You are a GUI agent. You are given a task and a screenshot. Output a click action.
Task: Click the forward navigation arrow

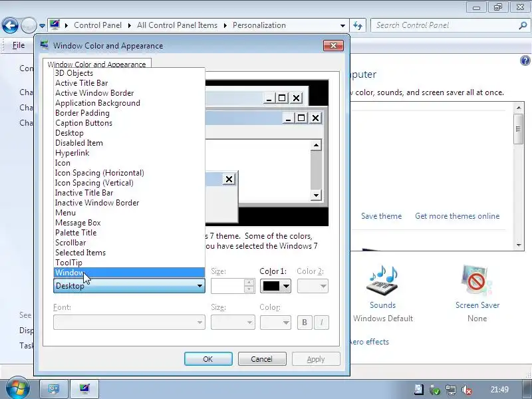pyautogui.click(x=29, y=25)
